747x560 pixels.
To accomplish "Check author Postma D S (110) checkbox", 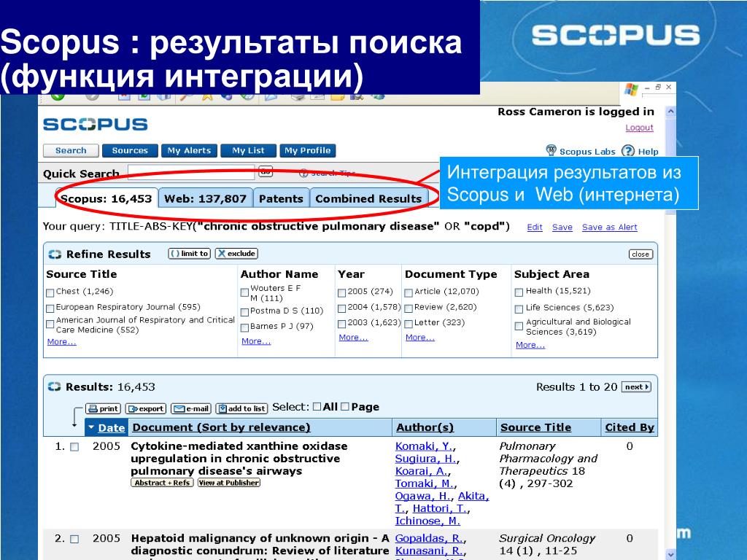I will pyautogui.click(x=244, y=312).
